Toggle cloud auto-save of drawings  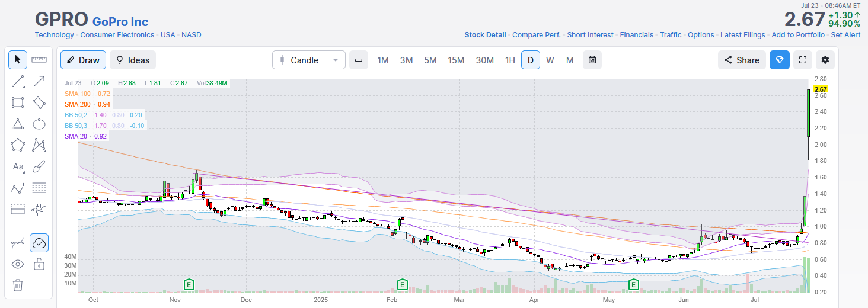(39, 243)
